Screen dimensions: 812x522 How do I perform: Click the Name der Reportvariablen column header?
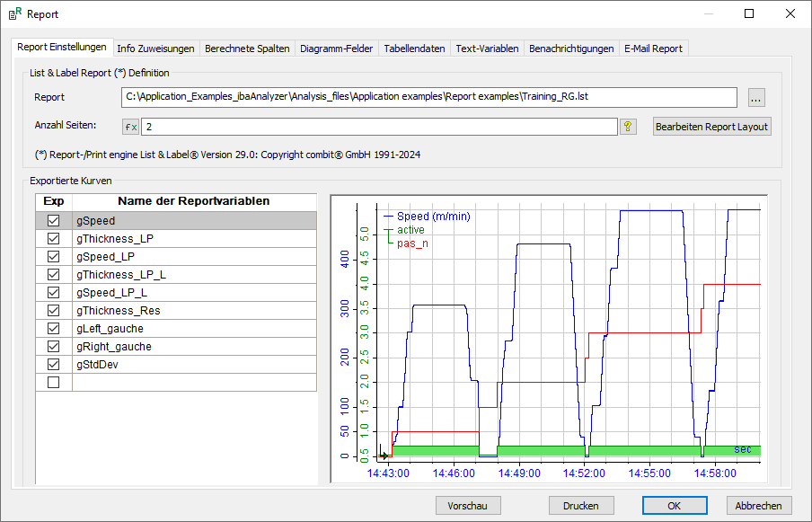click(x=194, y=201)
